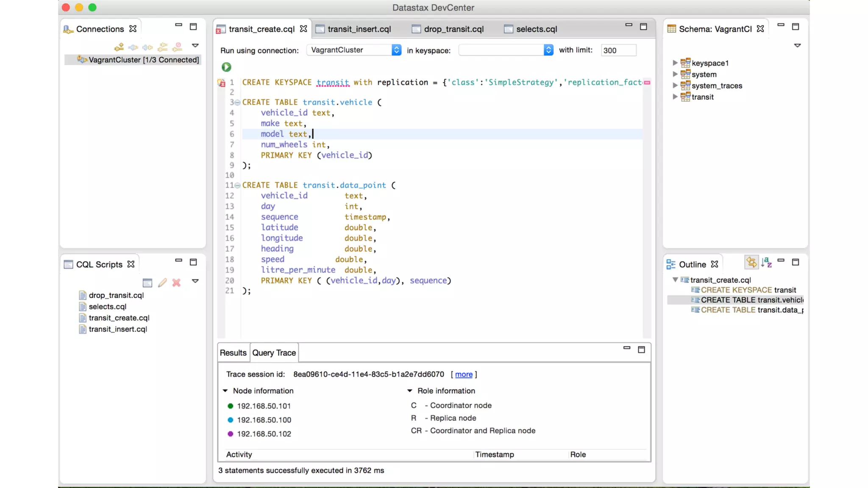Switch to the Results tab
The width and height of the screenshot is (868, 488).
pyautogui.click(x=233, y=352)
